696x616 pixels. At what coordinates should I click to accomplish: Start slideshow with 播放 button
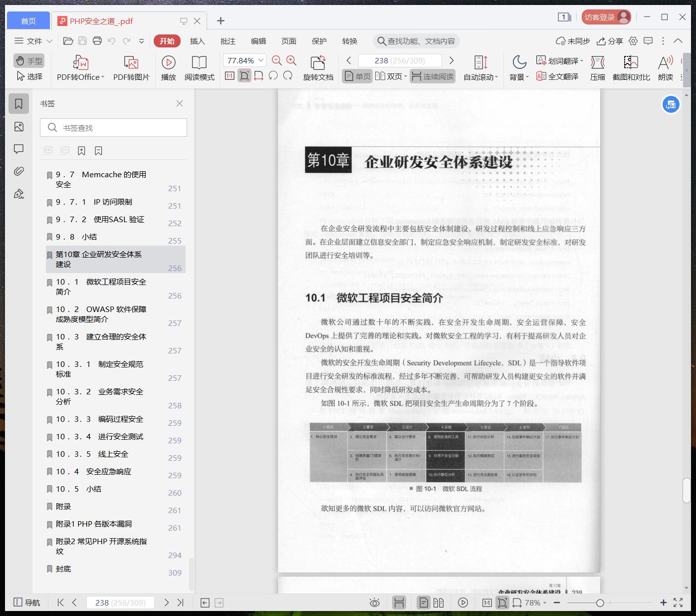(169, 68)
